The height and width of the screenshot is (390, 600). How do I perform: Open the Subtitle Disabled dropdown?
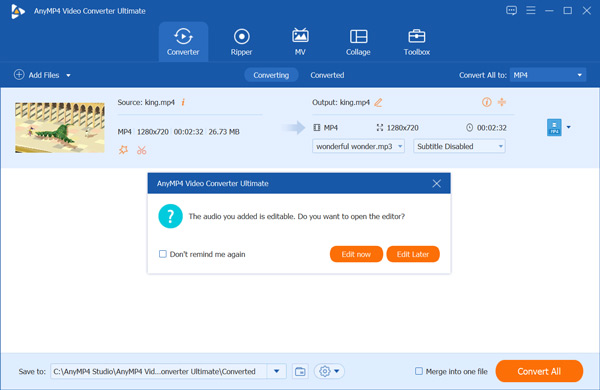(459, 146)
